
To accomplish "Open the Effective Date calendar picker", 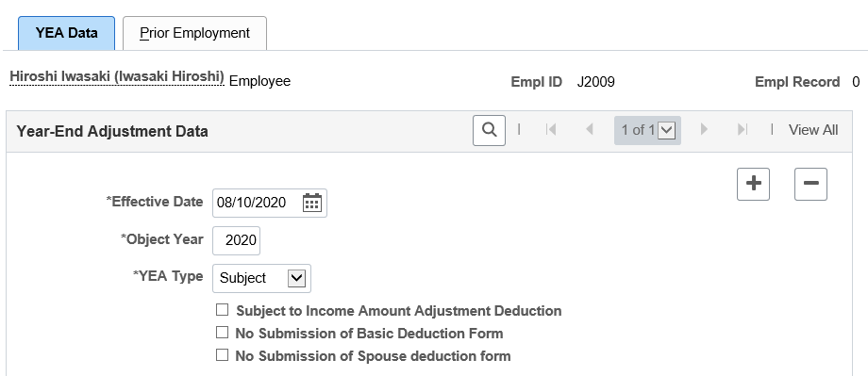I will point(312,203).
